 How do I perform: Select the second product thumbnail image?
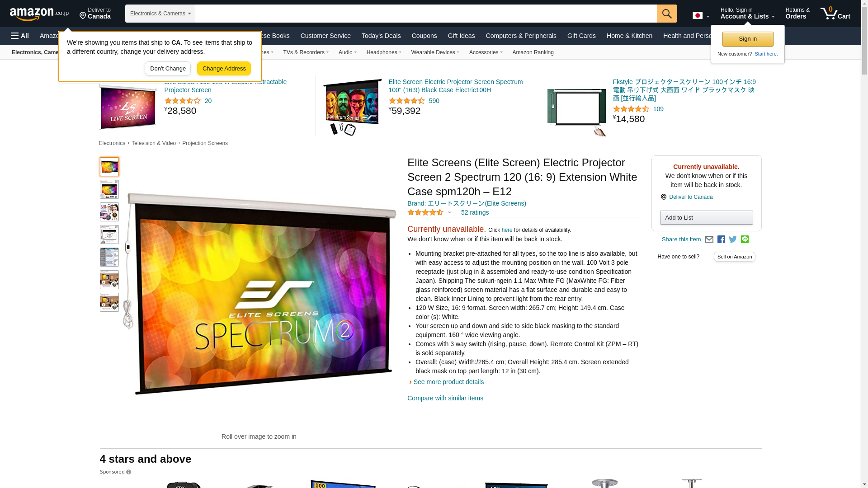[x=109, y=189]
